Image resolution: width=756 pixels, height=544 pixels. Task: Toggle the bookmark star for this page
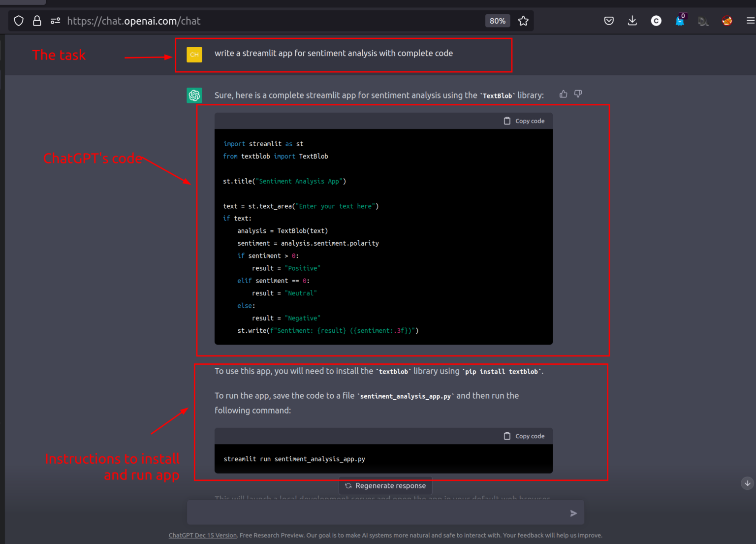tap(523, 21)
